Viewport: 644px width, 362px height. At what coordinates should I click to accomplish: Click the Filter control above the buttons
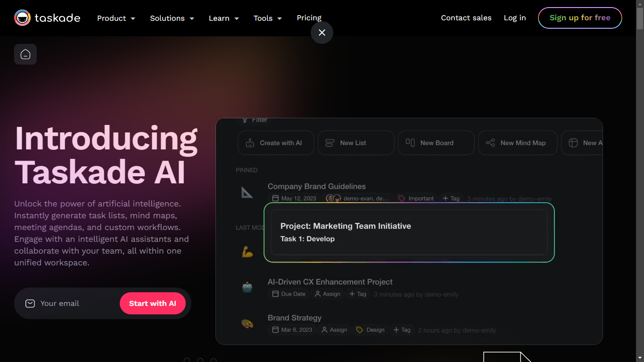coord(255,120)
